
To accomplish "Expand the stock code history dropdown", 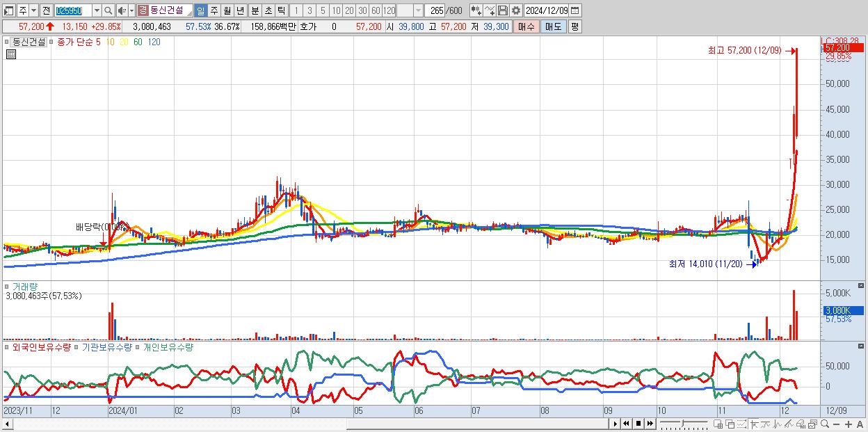I will (x=97, y=10).
